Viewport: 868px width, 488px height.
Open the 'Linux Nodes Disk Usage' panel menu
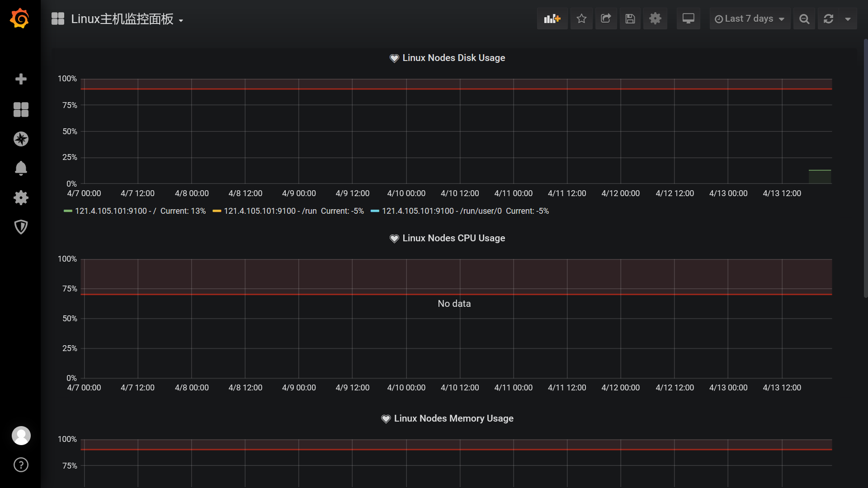point(453,58)
